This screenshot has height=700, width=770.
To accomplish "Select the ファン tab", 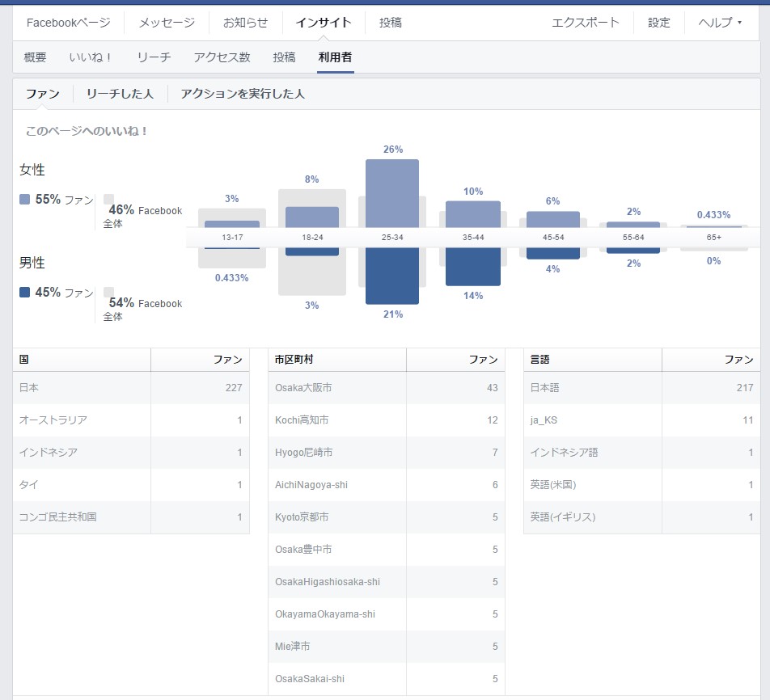I will coord(42,94).
